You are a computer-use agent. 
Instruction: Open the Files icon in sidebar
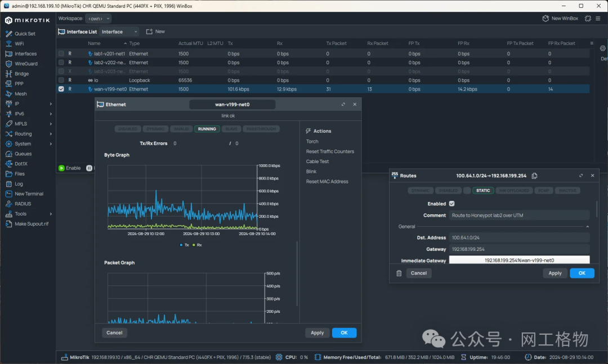8,174
